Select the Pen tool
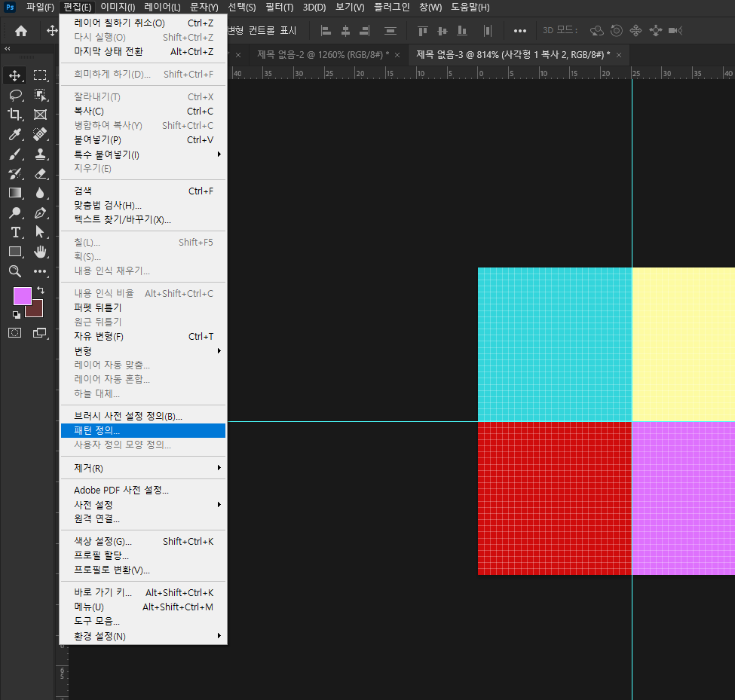 40,212
